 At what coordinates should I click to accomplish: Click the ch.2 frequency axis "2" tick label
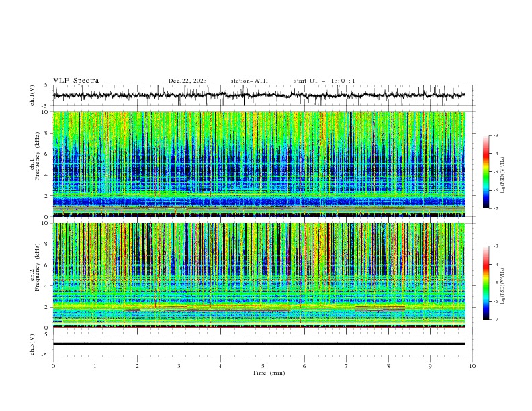48,307
